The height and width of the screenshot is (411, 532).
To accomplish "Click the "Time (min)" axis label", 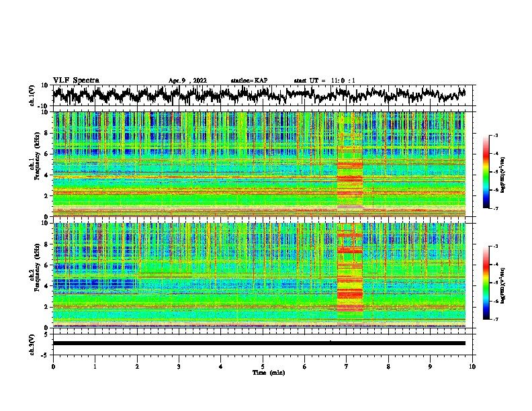I will [269, 373].
